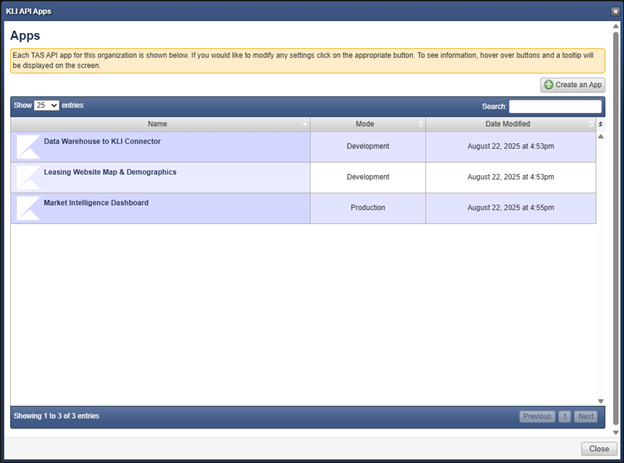The width and height of the screenshot is (624, 463).
Task: Go to the Previous page of entries
Action: point(537,416)
